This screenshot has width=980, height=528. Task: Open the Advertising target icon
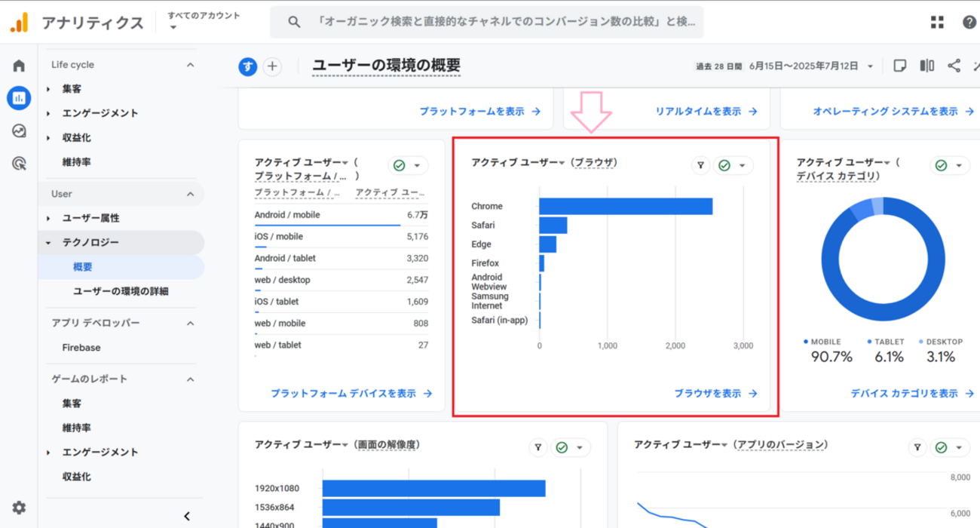pyautogui.click(x=19, y=163)
